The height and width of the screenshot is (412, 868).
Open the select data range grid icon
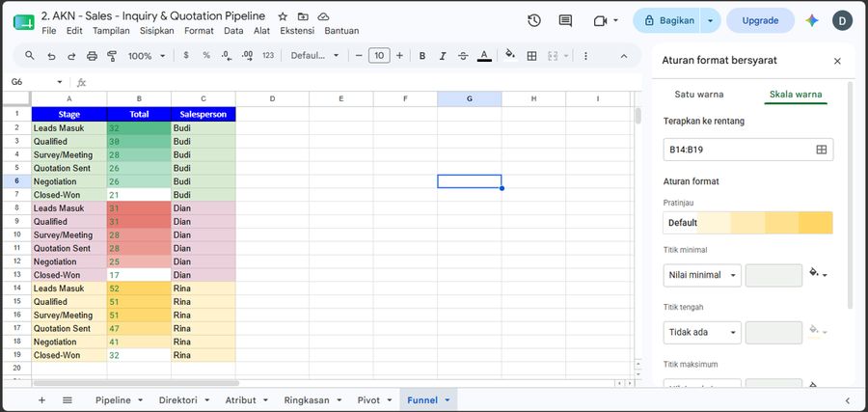821,150
